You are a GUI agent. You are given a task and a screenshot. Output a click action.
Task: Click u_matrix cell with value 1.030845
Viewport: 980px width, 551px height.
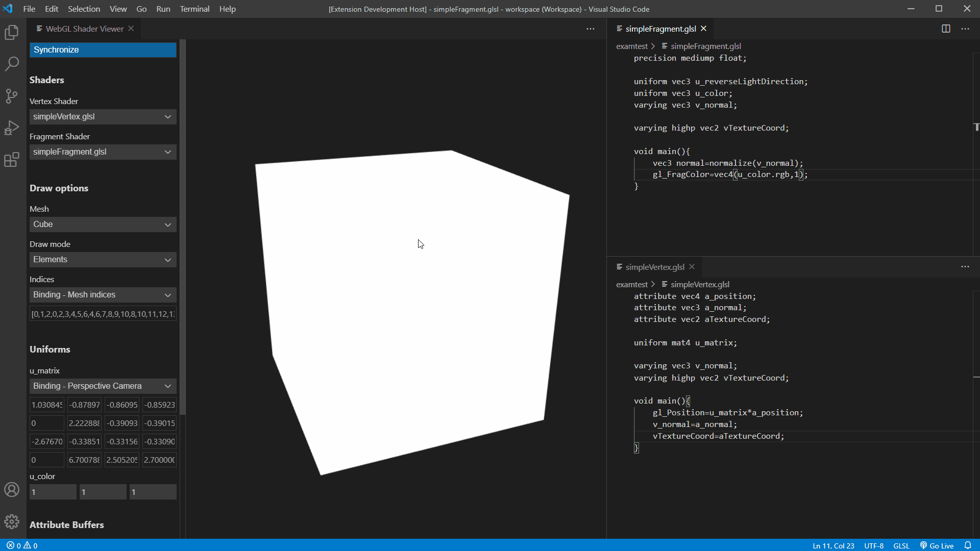coord(47,405)
